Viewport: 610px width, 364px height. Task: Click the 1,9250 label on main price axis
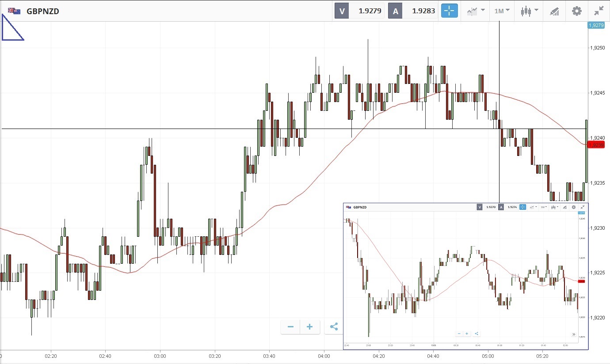(598, 48)
